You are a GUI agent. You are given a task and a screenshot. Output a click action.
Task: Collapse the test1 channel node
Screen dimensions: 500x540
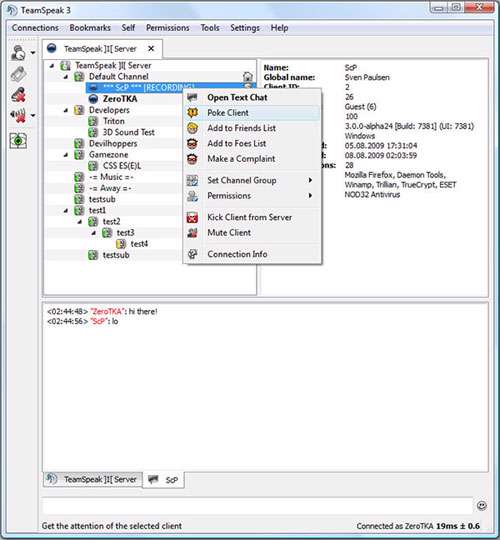66,210
